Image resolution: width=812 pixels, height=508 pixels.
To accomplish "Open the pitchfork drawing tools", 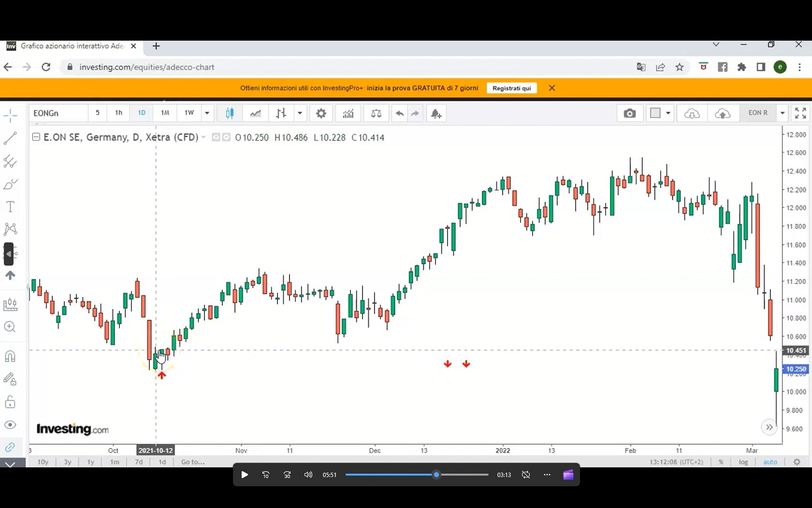I will [10, 161].
